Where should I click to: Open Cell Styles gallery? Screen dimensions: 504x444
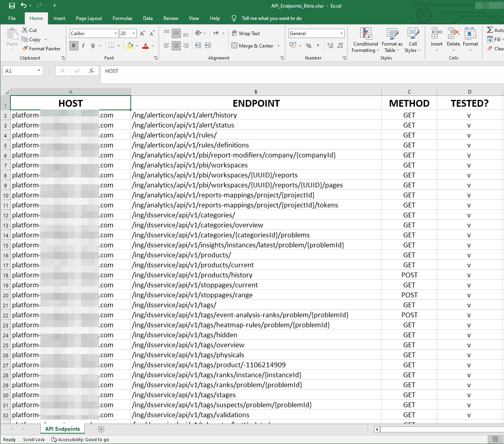(413, 40)
